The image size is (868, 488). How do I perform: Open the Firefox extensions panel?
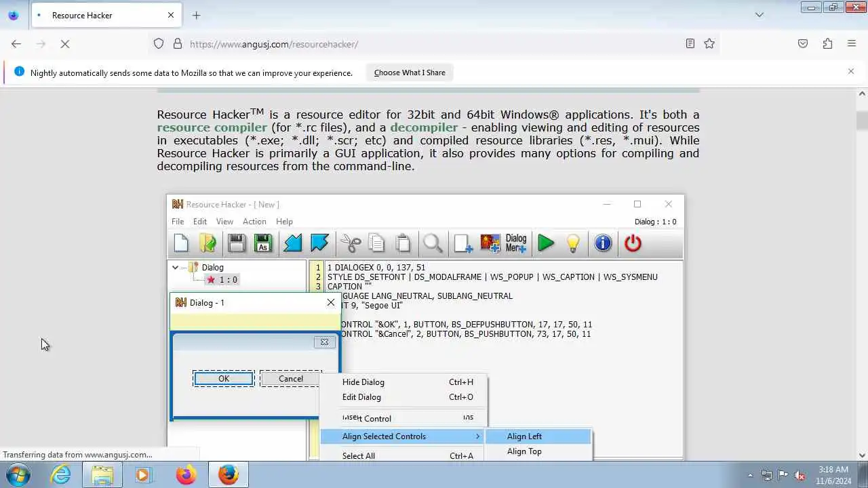coord(827,43)
